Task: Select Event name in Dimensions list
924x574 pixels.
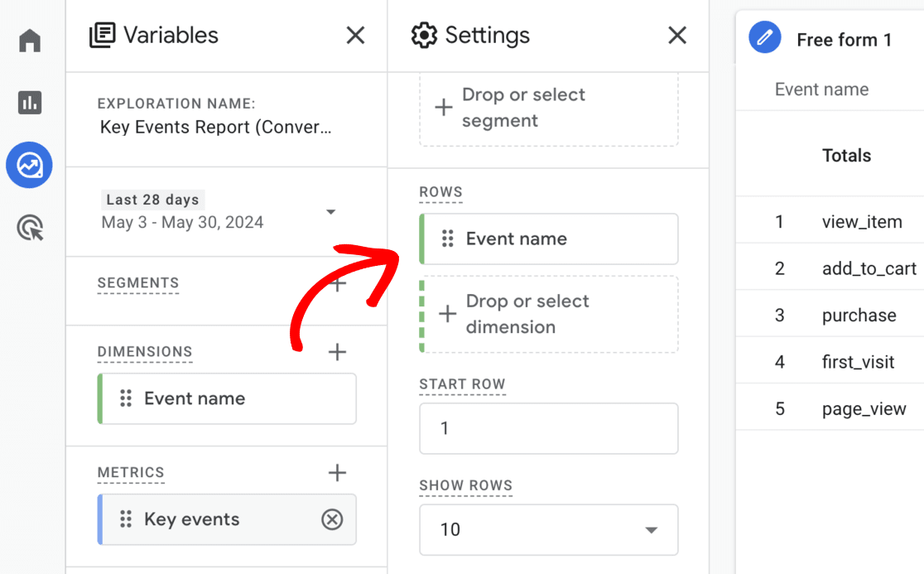Action: coord(227,398)
